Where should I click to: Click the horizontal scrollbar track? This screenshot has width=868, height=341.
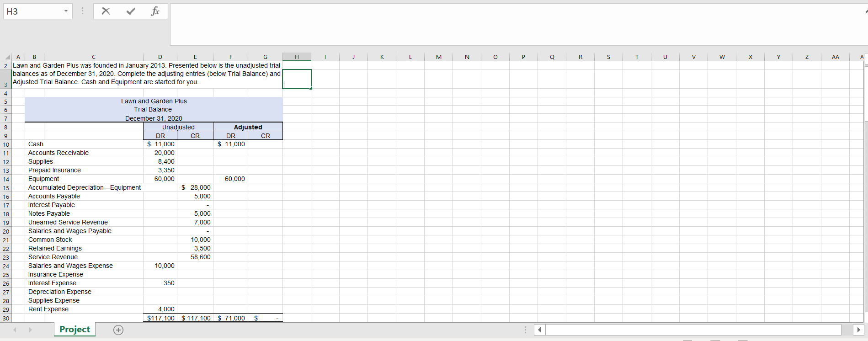[693, 330]
